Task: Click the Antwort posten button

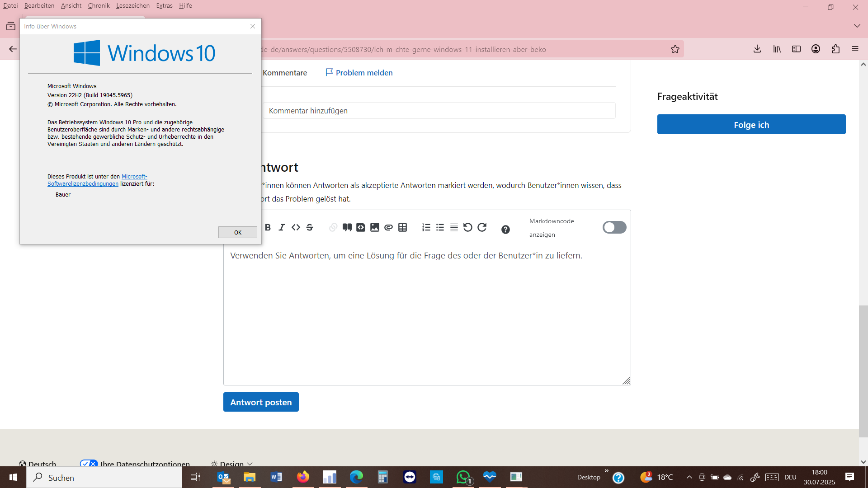Action: coord(261,402)
